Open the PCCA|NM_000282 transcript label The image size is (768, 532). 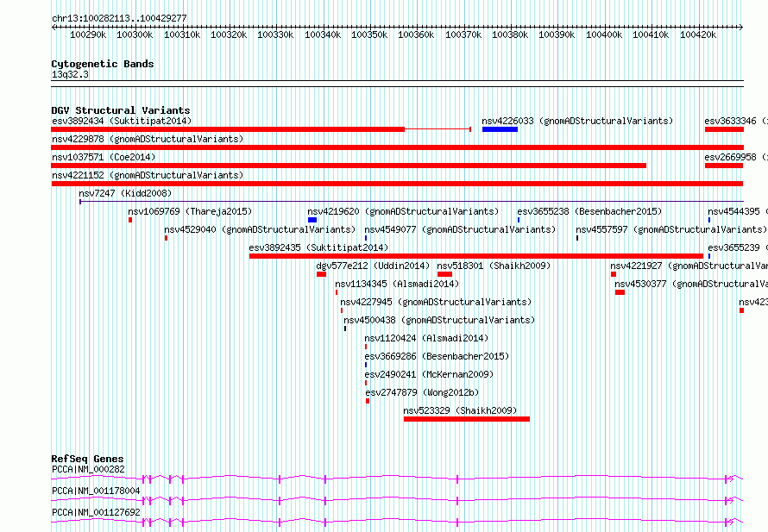tap(89, 469)
